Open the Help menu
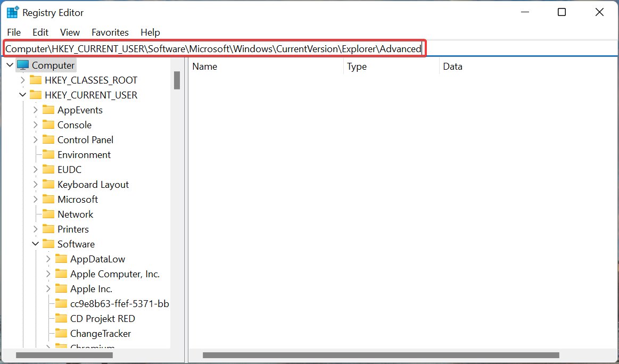This screenshot has width=619, height=364. coord(151,32)
